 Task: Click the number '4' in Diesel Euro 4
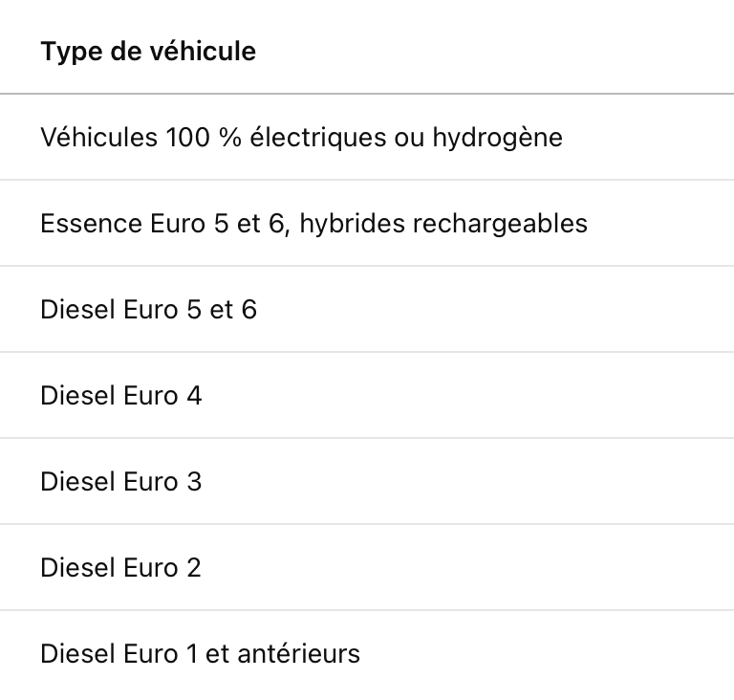click(194, 396)
